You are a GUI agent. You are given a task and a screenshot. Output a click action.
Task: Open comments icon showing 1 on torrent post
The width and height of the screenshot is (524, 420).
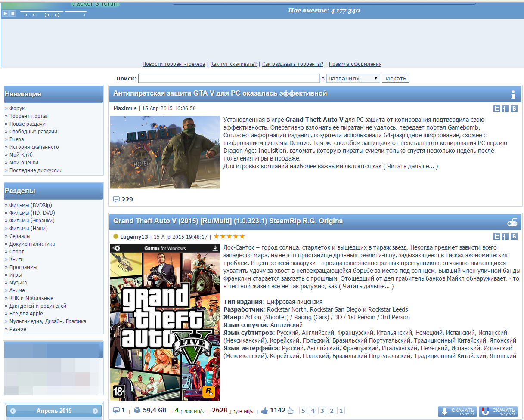tap(116, 410)
